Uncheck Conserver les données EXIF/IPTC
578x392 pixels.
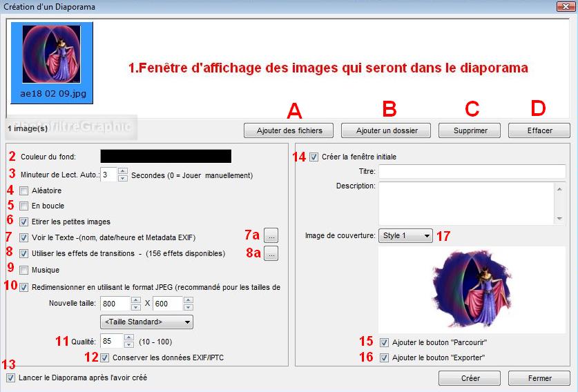pos(105,357)
